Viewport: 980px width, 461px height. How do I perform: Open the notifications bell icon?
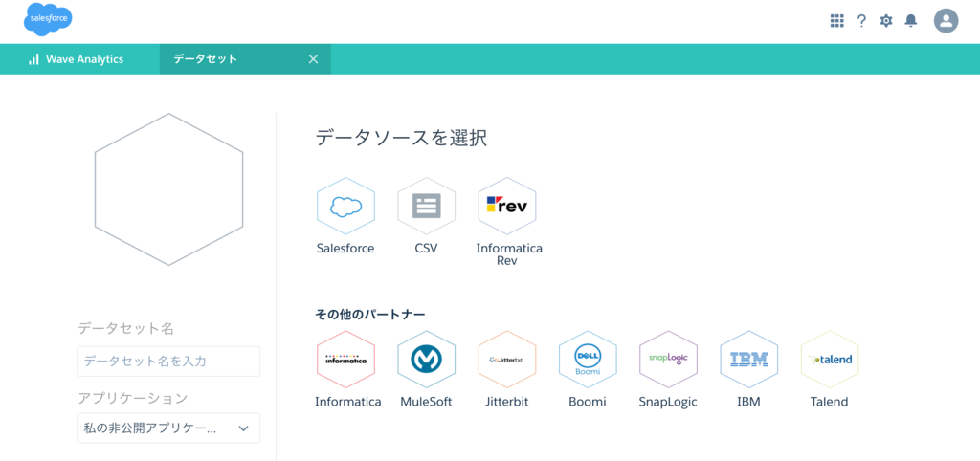(911, 21)
